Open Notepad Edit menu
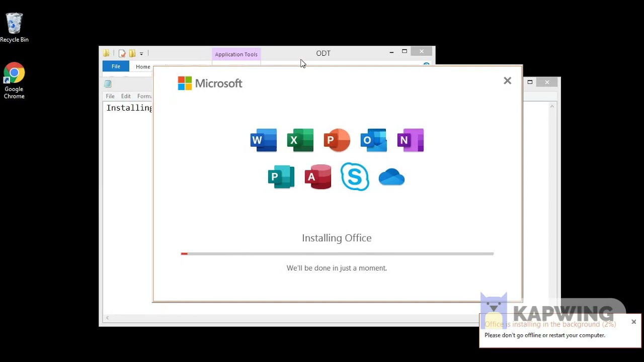This screenshot has height=362, width=644. coord(126,96)
